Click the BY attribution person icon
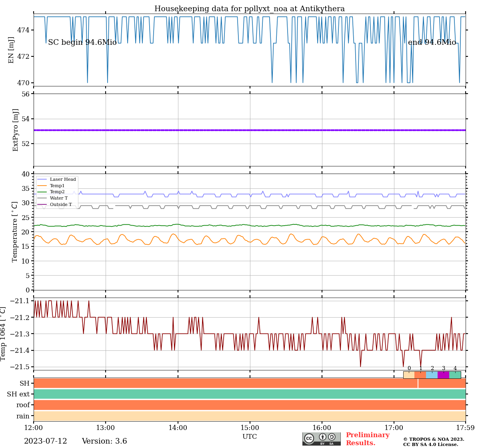This screenshot has height=448, width=480. click(x=322, y=437)
